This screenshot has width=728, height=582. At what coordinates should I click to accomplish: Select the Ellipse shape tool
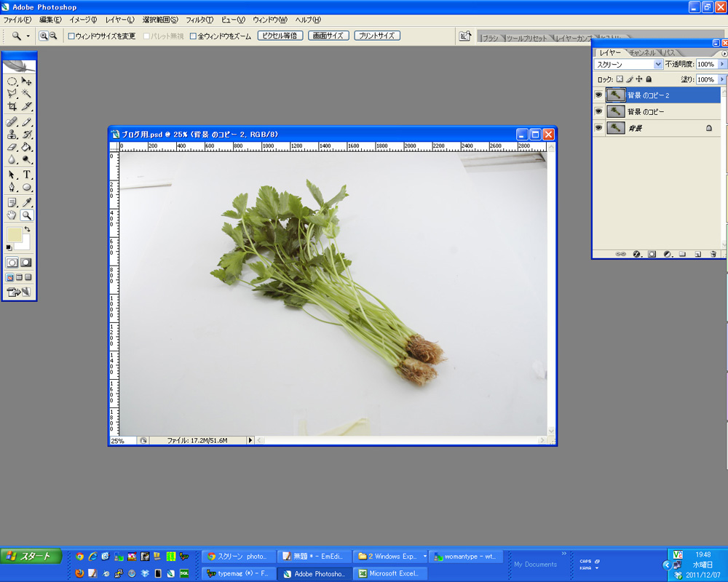(x=26, y=188)
